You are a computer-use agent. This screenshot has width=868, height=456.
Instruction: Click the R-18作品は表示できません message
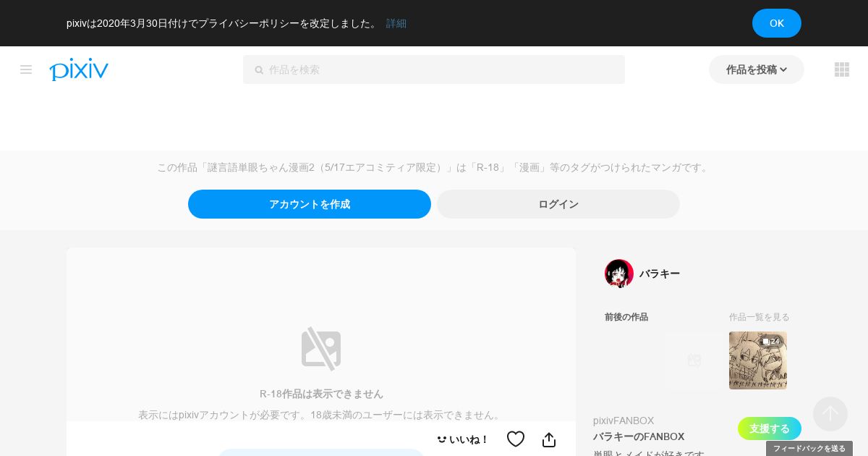click(321, 394)
